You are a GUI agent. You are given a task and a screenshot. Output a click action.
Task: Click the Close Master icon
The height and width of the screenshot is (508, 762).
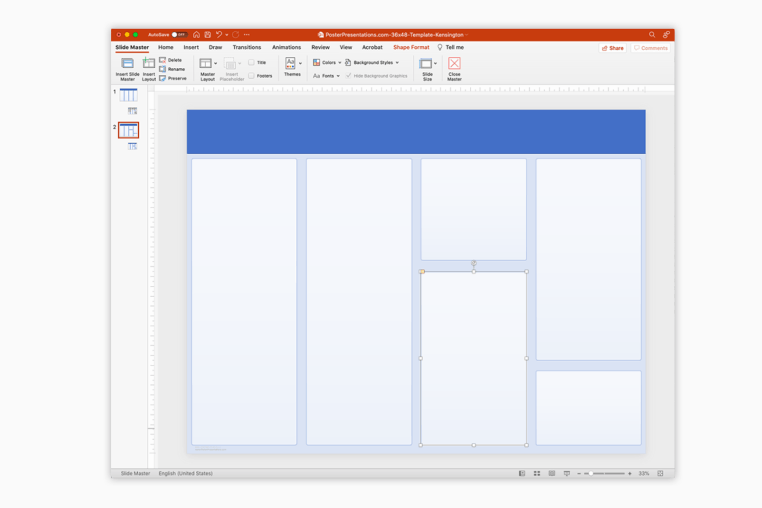454,64
